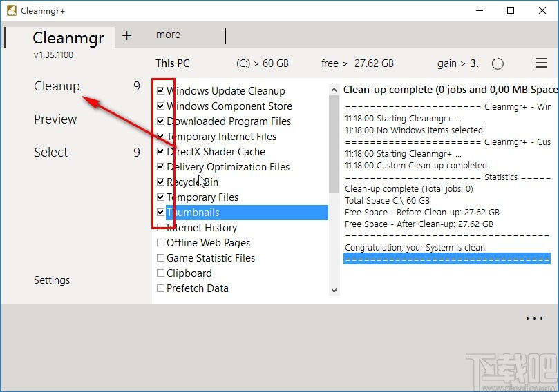This screenshot has width=559, height=392.
Task: Select 'Free Space - Before Clean-up' log line
Action: (422, 212)
